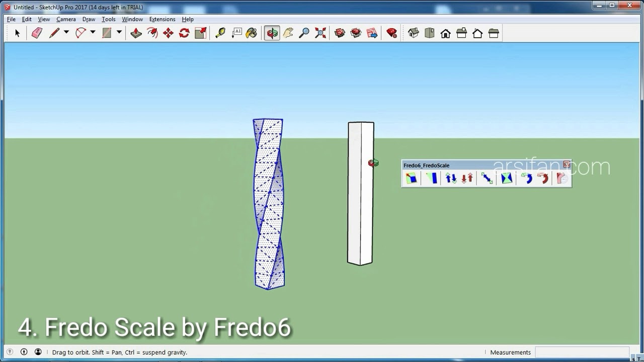Select the Push/Pull tool
This screenshot has width=644, height=362.
136,33
